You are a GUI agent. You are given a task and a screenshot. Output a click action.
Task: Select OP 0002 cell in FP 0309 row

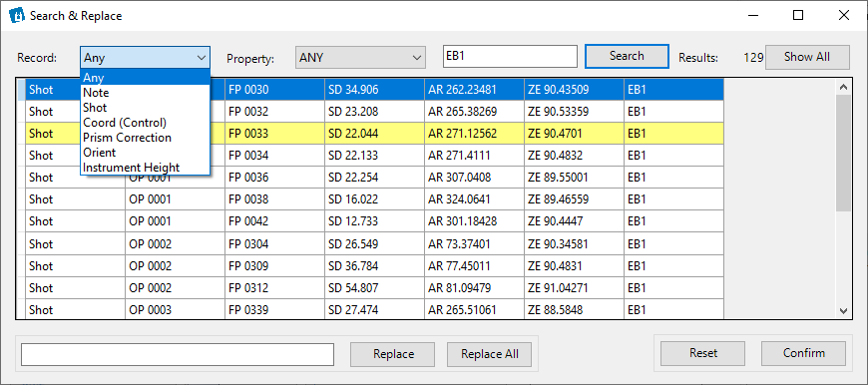(x=175, y=265)
